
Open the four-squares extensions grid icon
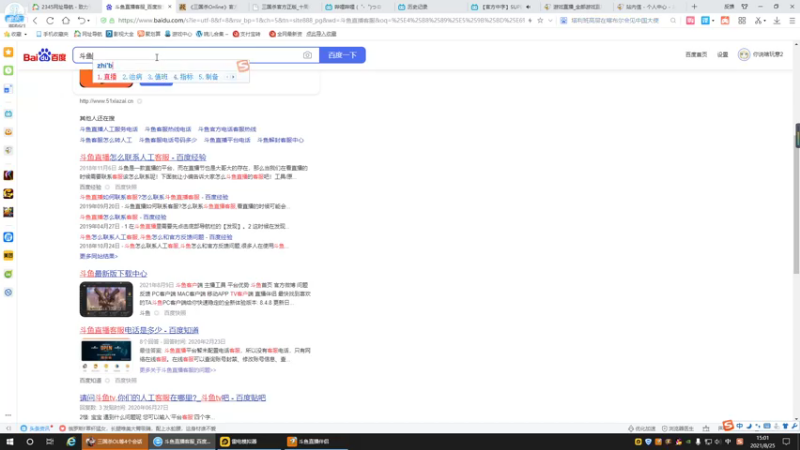[742, 21]
